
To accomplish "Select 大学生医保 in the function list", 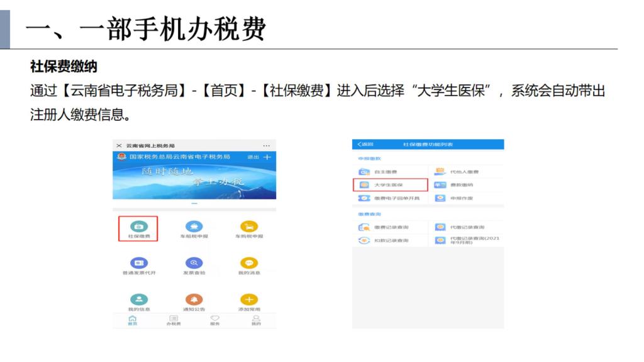I will [x=390, y=185].
